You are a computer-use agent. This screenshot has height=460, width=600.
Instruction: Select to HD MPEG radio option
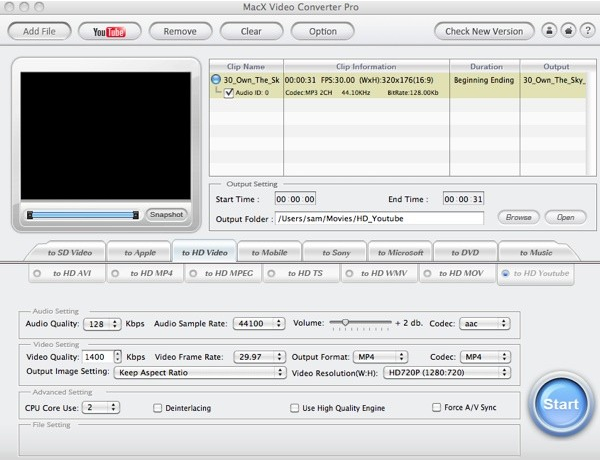[x=193, y=274]
